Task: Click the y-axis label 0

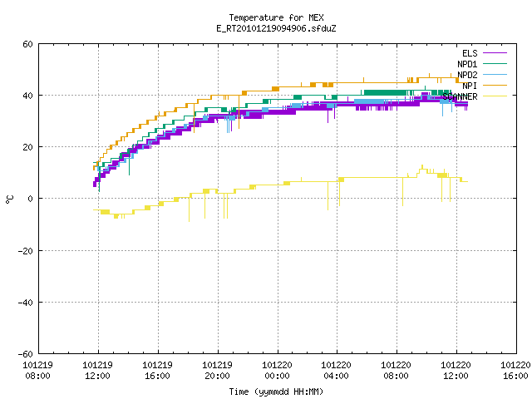Action: point(30,199)
